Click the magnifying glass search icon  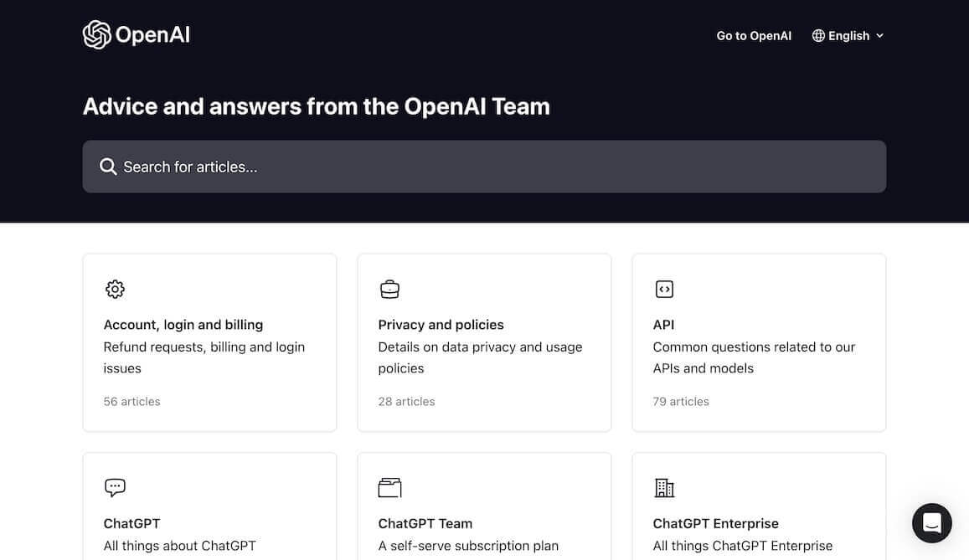click(x=108, y=167)
